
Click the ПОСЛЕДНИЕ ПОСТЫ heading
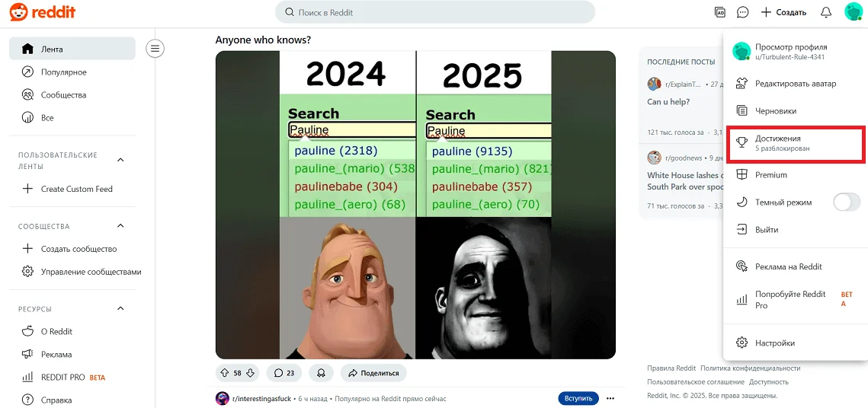[x=681, y=62]
